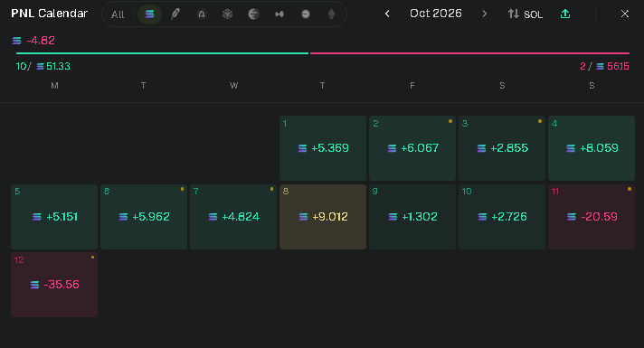Open day 6 cell showing +5.962

pyautogui.click(x=144, y=217)
